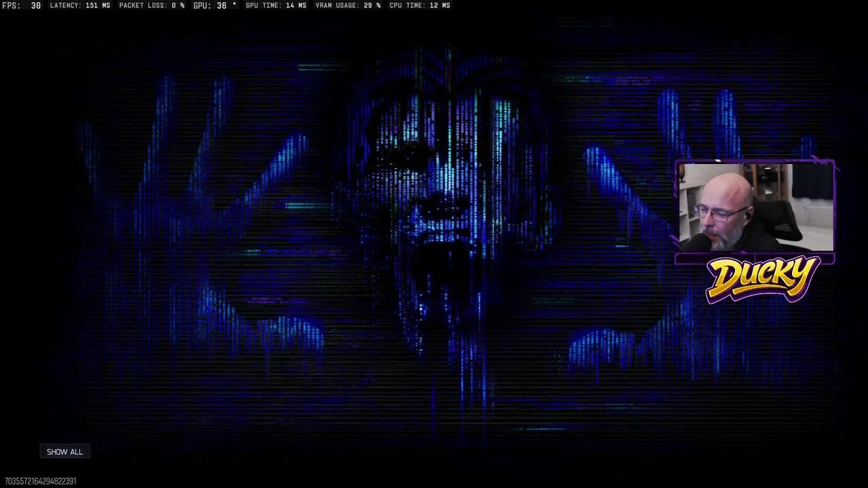
Task: Click the purple frame bar below webcam
Action: pyautogui.click(x=755, y=258)
